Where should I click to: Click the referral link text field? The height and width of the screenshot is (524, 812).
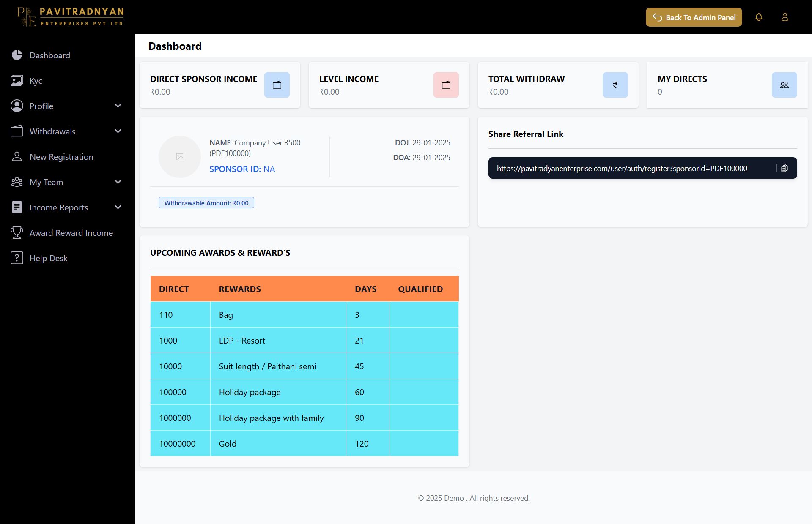click(x=622, y=168)
